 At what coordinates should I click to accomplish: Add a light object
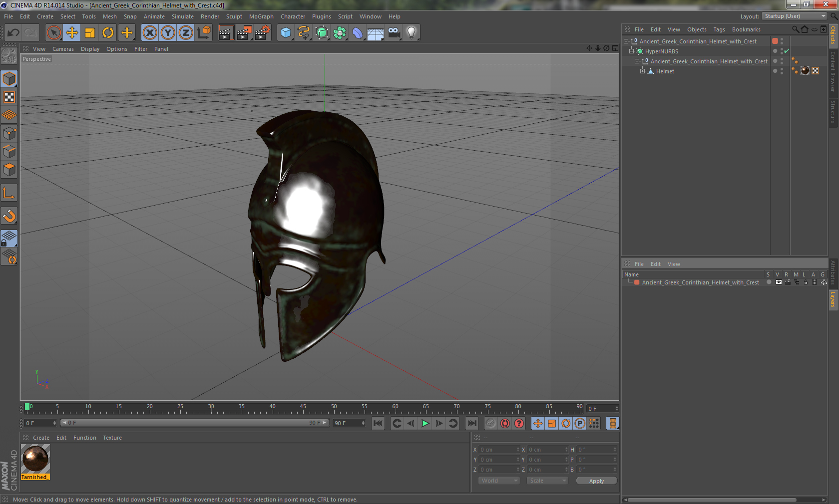(412, 33)
